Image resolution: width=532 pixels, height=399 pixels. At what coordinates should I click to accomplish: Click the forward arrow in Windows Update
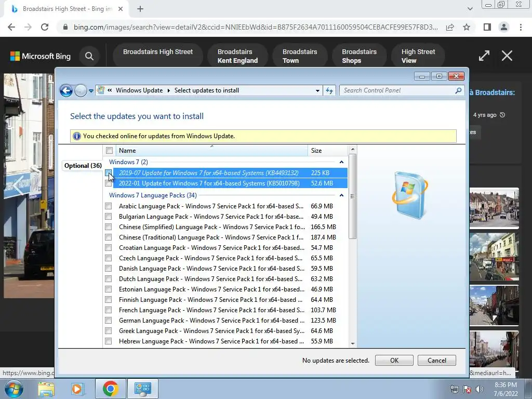tap(81, 90)
